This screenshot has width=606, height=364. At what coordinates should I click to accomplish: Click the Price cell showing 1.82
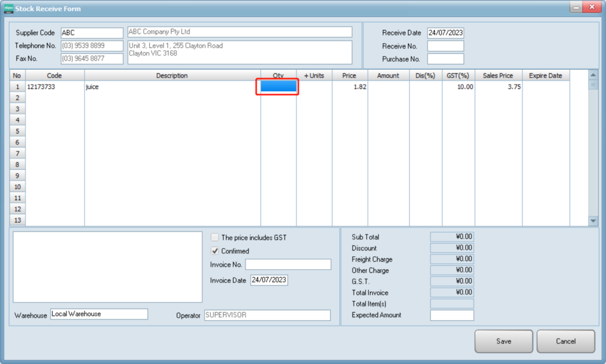[350, 87]
